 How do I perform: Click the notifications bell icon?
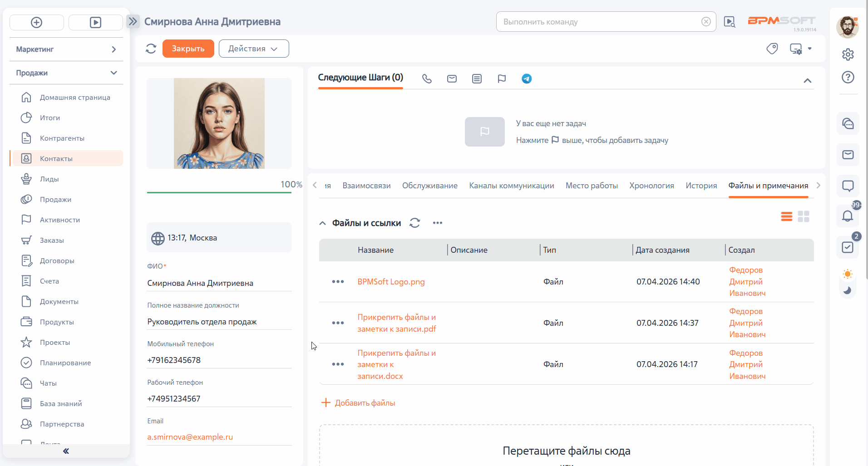click(x=848, y=216)
